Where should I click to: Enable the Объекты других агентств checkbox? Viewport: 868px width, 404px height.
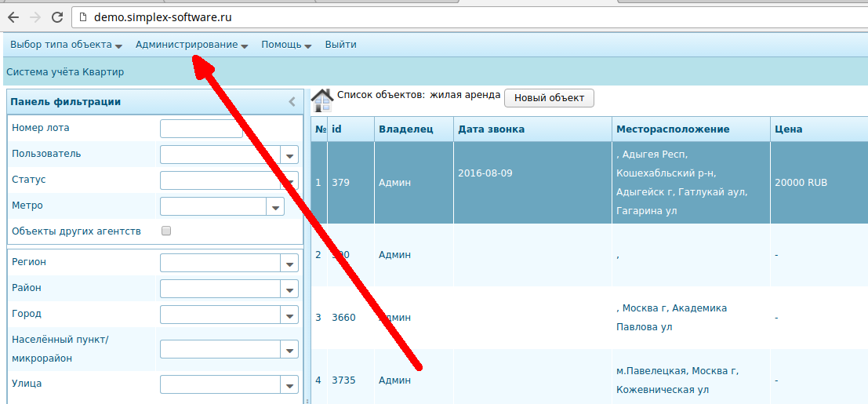tap(165, 231)
